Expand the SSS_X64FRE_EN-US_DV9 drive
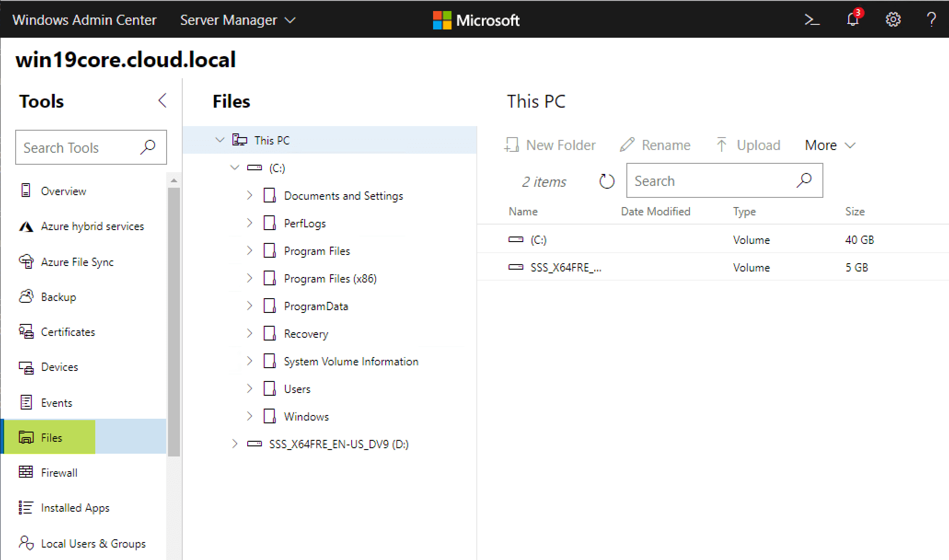The height and width of the screenshot is (560, 949). (234, 444)
